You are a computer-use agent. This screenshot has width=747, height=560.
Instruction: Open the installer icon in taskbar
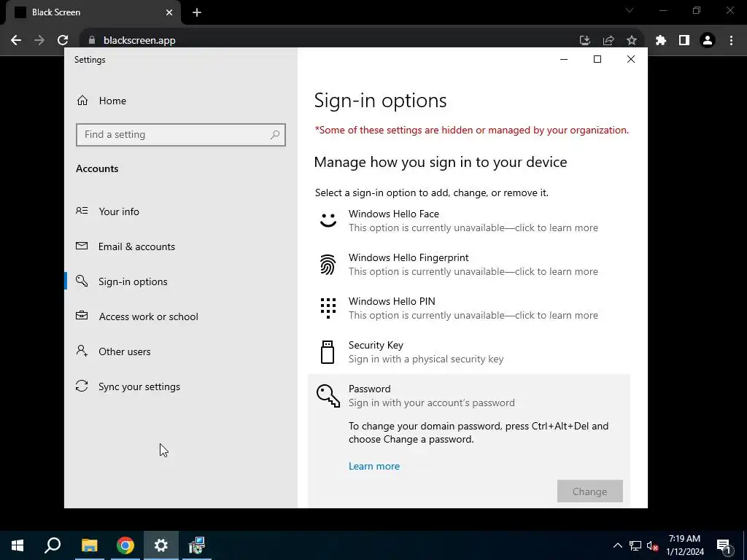click(x=196, y=545)
